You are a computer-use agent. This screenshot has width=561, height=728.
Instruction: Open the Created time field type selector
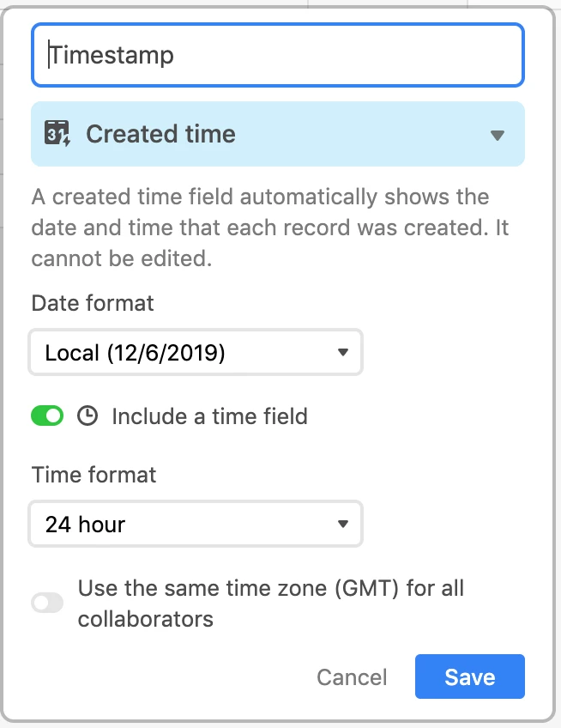278,134
